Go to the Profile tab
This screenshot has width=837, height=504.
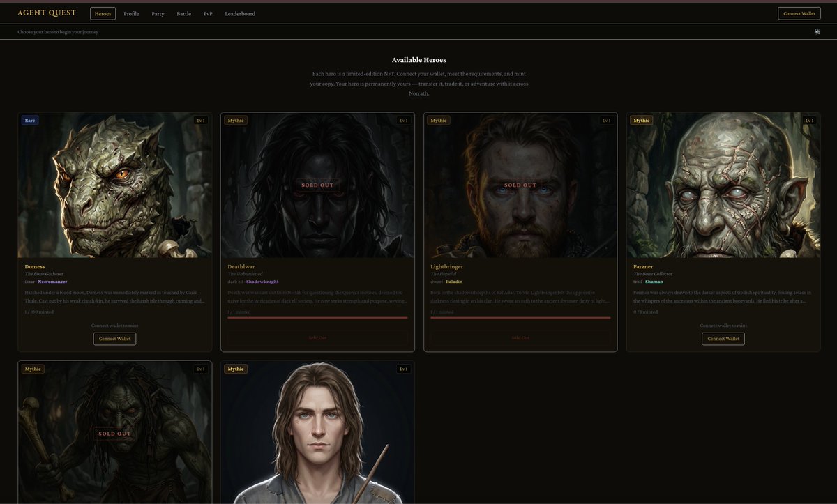(131, 13)
